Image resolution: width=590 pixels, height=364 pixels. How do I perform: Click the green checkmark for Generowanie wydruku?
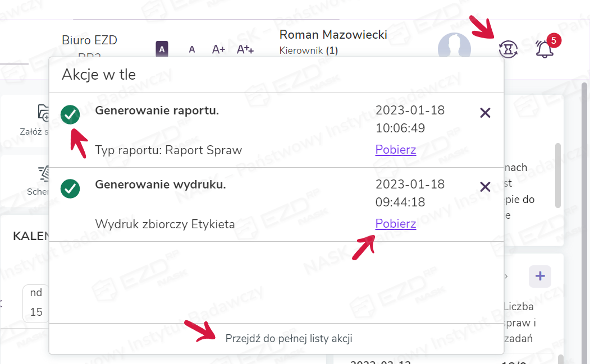[70, 188]
